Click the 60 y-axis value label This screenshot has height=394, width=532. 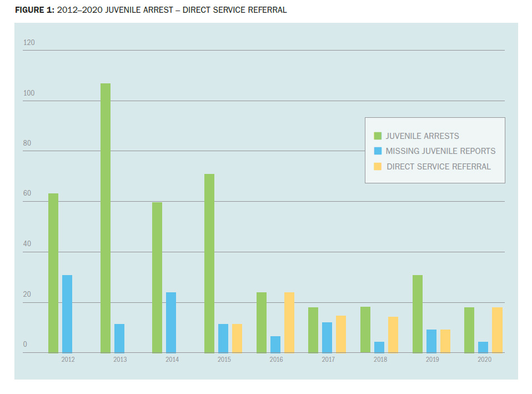point(27,194)
